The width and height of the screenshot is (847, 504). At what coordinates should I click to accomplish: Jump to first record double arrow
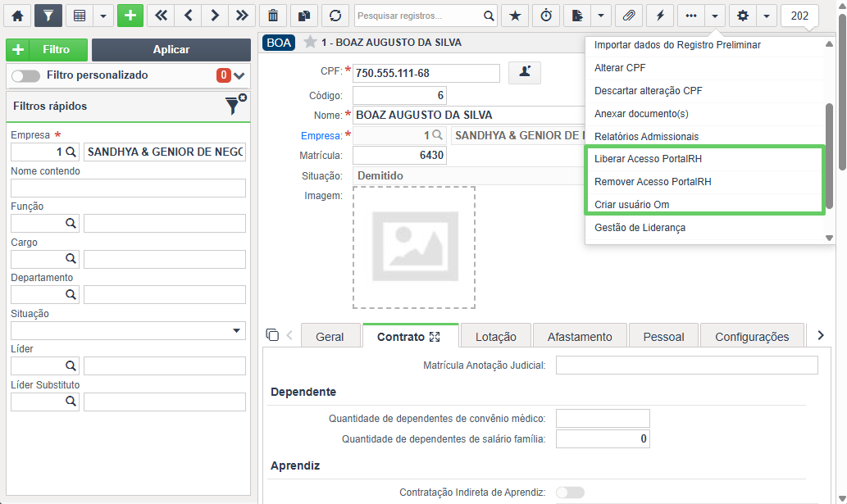(161, 16)
